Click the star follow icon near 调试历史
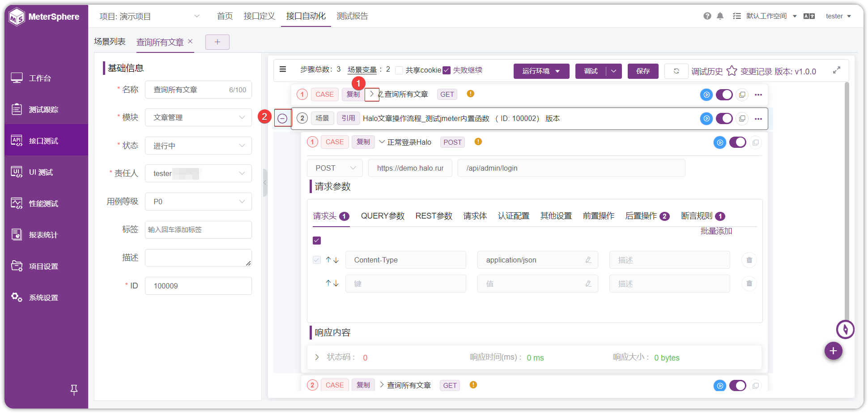The height and width of the screenshot is (413, 868). pyautogui.click(x=732, y=71)
